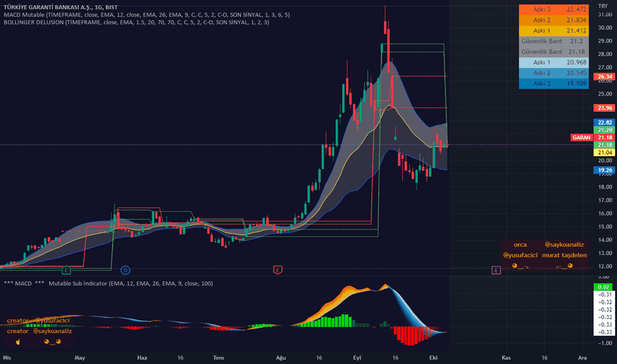Open the MACD Mutable indicator legend

(x=146, y=15)
